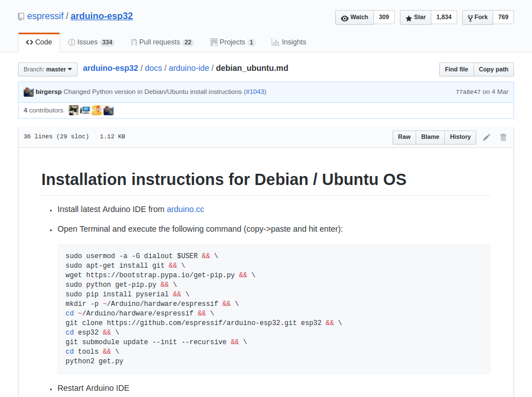The image size is (532, 397).
Task: Open the arduino-esp32 repository title link
Action: pyautogui.click(x=101, y=16)
